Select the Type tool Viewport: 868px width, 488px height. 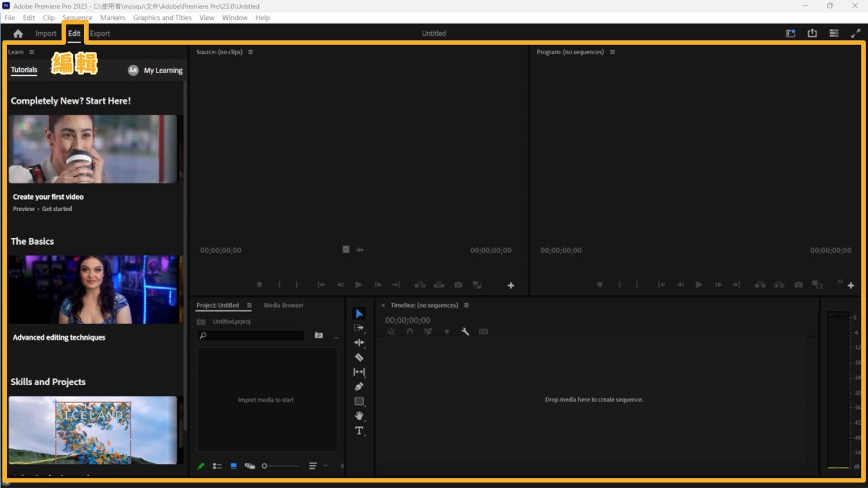coord(359,430)
